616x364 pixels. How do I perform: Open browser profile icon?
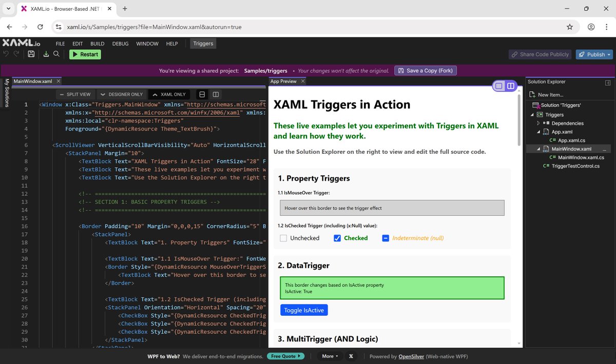pyautogui.click(x=591, y=27)
